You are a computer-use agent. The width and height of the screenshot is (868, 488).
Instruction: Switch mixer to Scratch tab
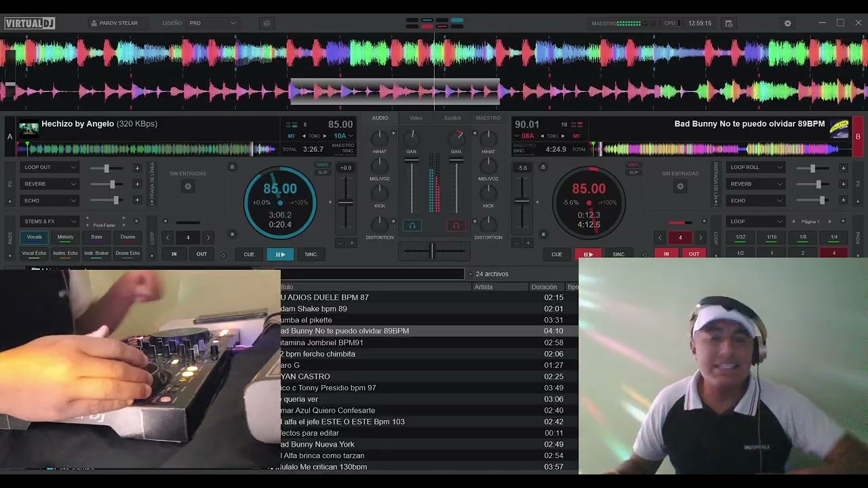point(452,118)
